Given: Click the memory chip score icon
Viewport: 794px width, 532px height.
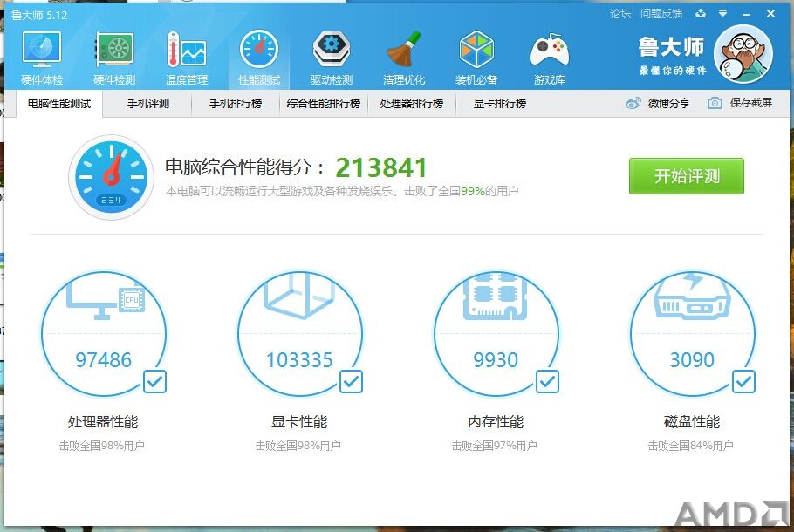Looking at the screenshot, I should 496,297.
